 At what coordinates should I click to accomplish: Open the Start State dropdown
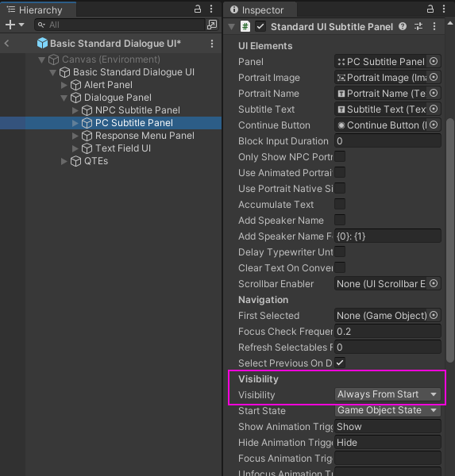click(x=388, y=410)
